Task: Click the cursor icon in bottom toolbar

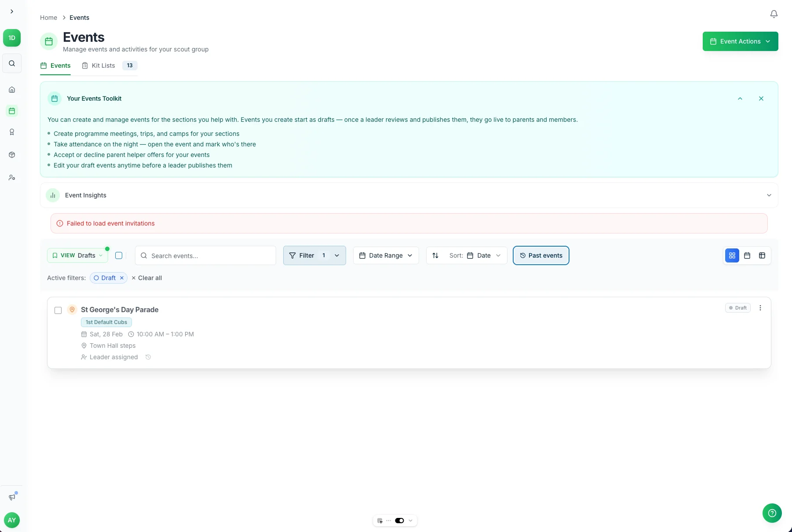Action: [380, 521]
